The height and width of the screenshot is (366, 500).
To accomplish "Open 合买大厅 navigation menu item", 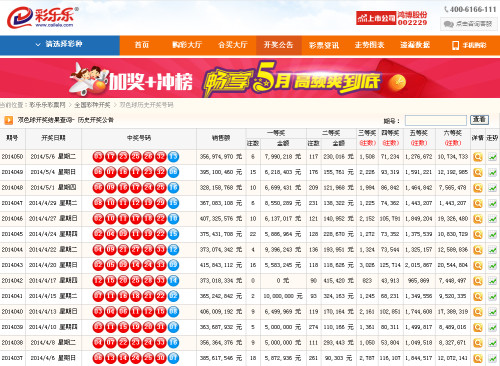I will tap(233, 45).
